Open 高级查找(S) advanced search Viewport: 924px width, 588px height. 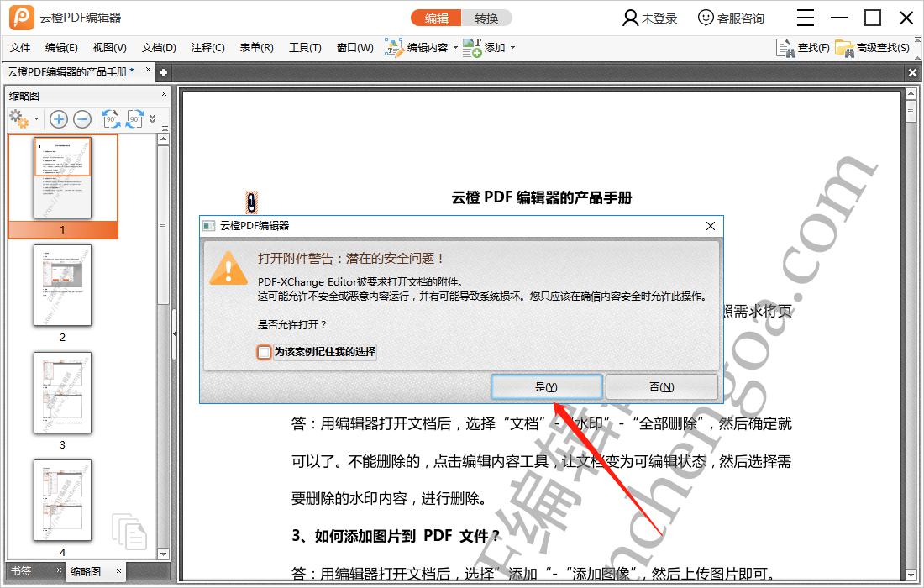(872, 48)
